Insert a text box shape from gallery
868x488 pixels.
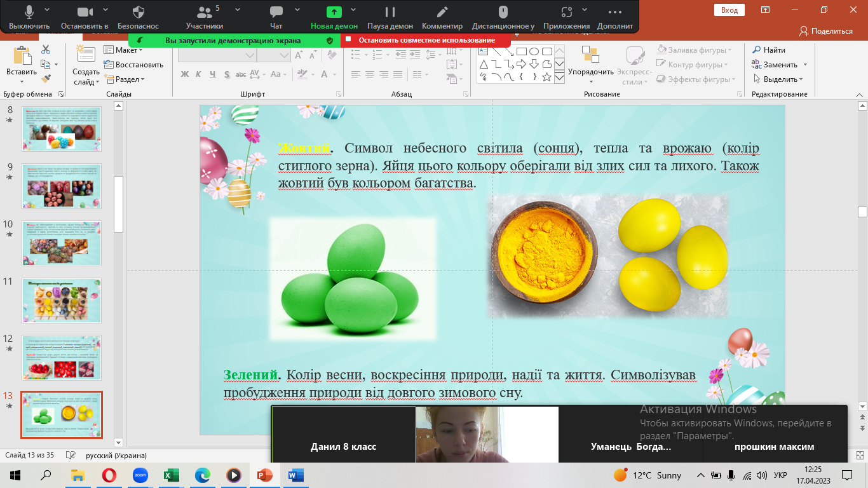click(483, 51)
